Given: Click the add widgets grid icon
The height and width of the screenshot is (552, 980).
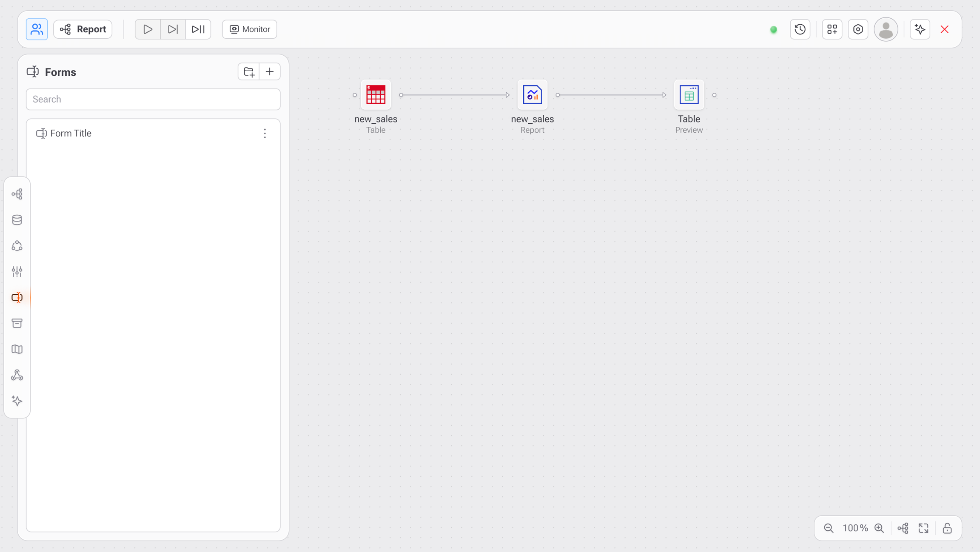Looking at the screenshot, I should click(x=832, y=29).
